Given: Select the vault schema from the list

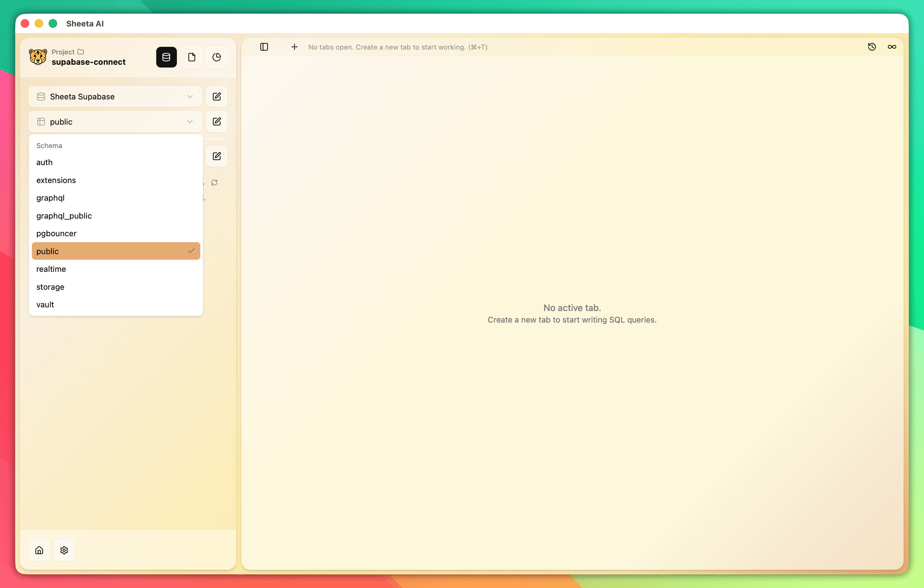Looking at the screenshot, I should pos(45,304).
